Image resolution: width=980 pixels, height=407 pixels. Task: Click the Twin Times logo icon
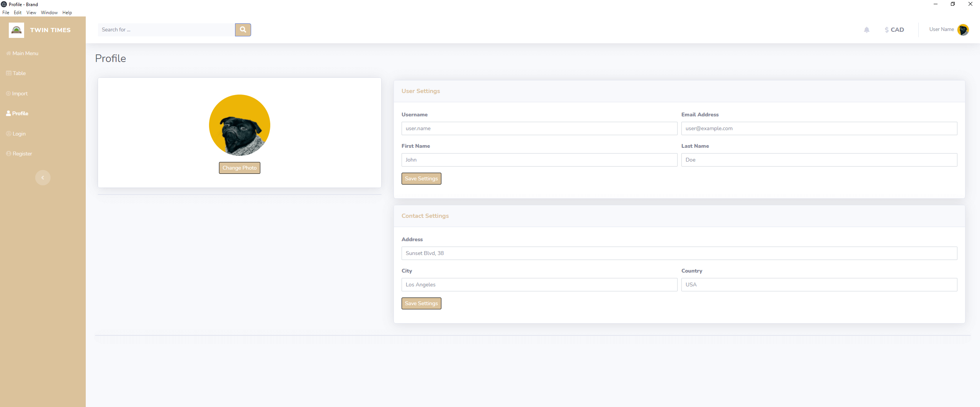16,30
